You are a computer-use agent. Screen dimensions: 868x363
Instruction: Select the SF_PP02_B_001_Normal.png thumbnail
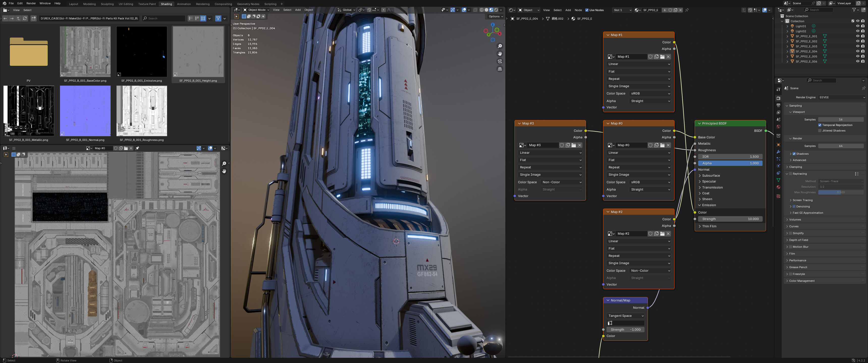(85, 111)
